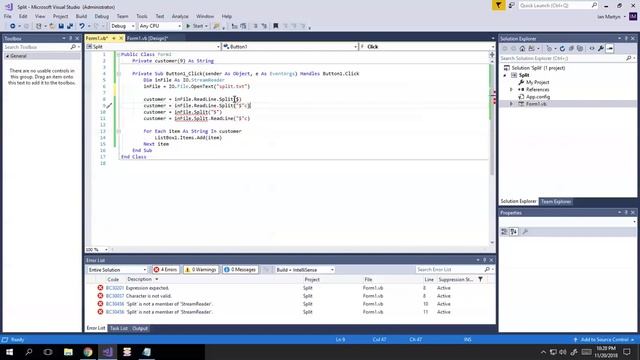640x360 pixels.
Task: Click the feedback icon beside Quick Launch
Action: (x=511, y=5)
